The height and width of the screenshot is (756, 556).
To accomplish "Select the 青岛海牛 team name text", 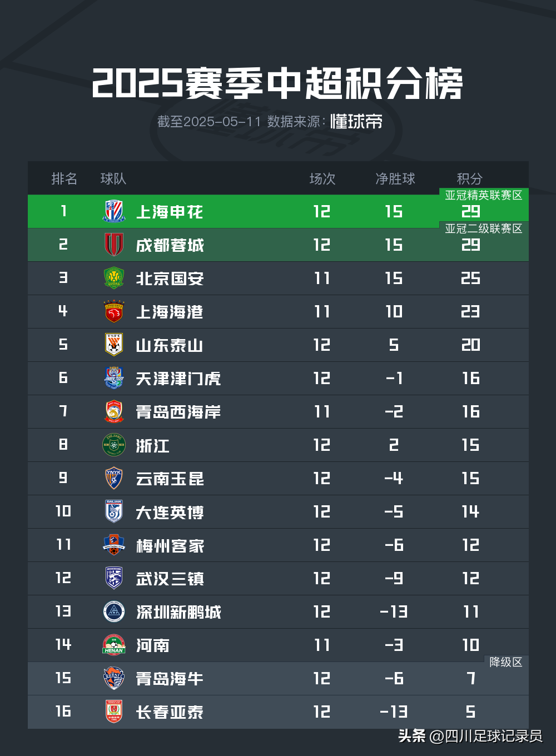I will [x=170, y=679].
